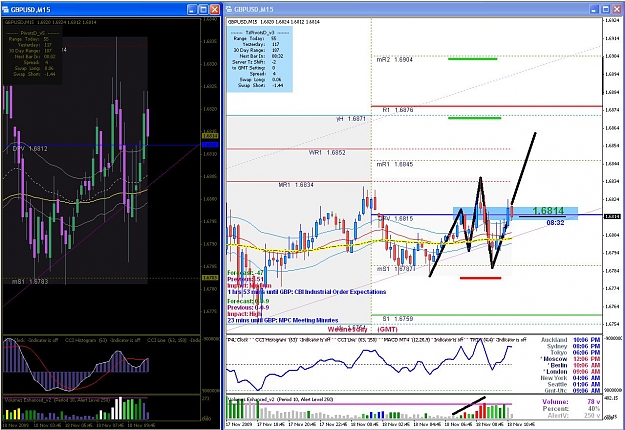Click the Tokyo 06:06 PM clock row

pyautogui.click(x=575, y=353)
